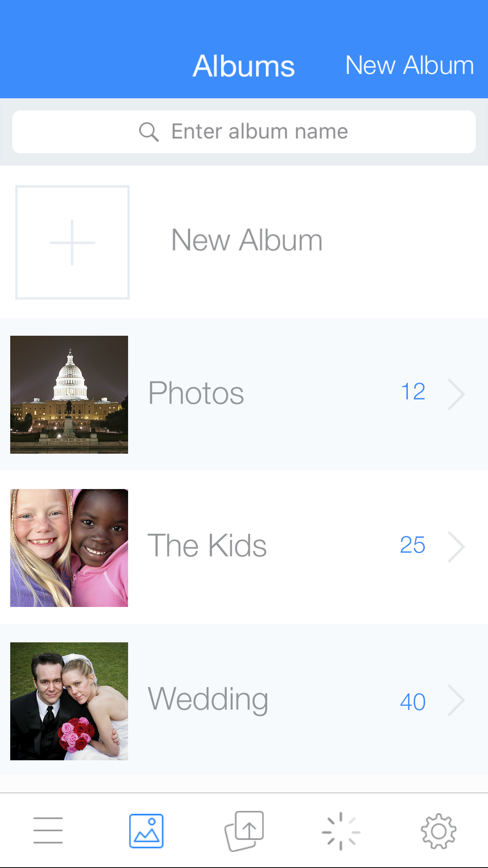Expand the Photos album chevron
Viewport: 488px width, 868px height.
(456, 394)
